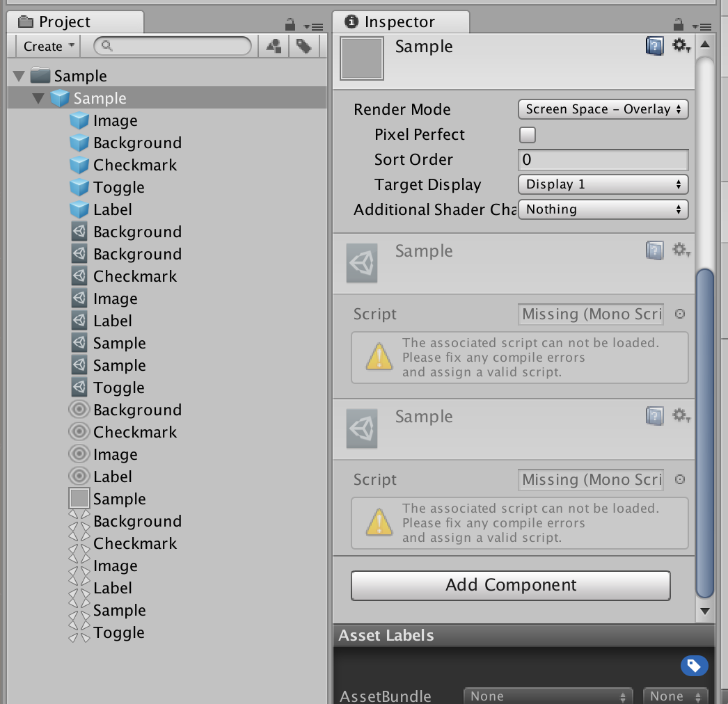
Task: Open help icon of second missing Sample script
Action: coord(655,416)
